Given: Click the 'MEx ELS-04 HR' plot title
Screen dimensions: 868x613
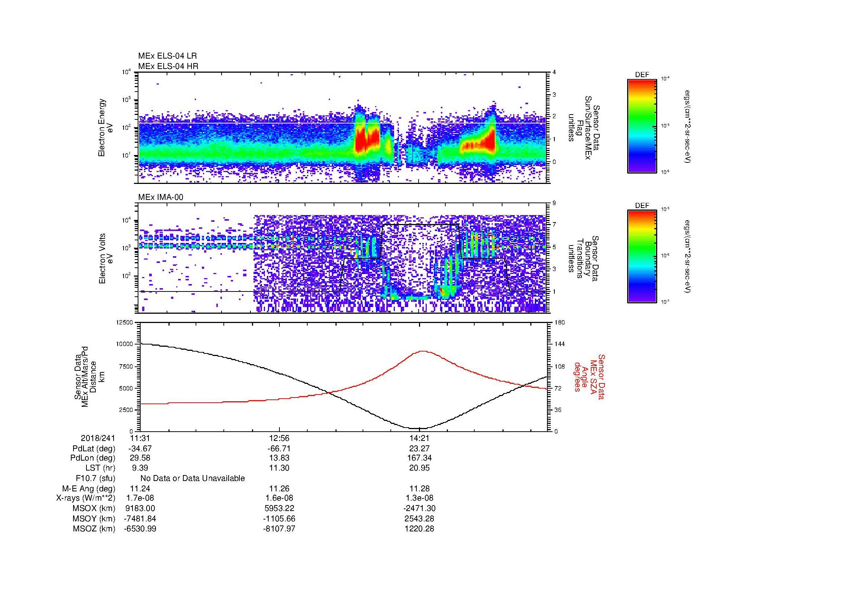Looking at the screenshot, I should pyautogui.click(x=168, y=66).
